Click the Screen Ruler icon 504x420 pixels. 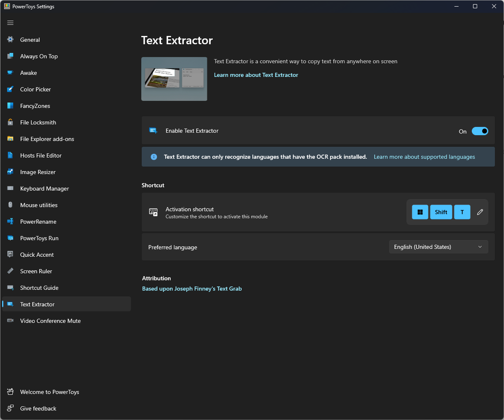[x=10, y=271]
